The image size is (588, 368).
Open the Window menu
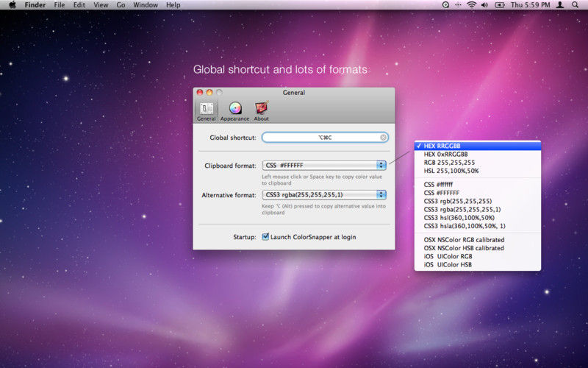click(146, 5)
